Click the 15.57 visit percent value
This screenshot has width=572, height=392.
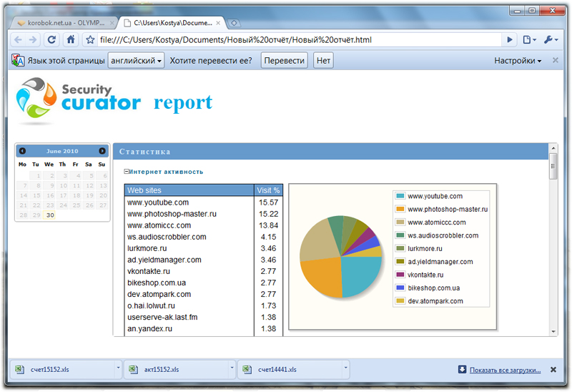tap(269, 202)
